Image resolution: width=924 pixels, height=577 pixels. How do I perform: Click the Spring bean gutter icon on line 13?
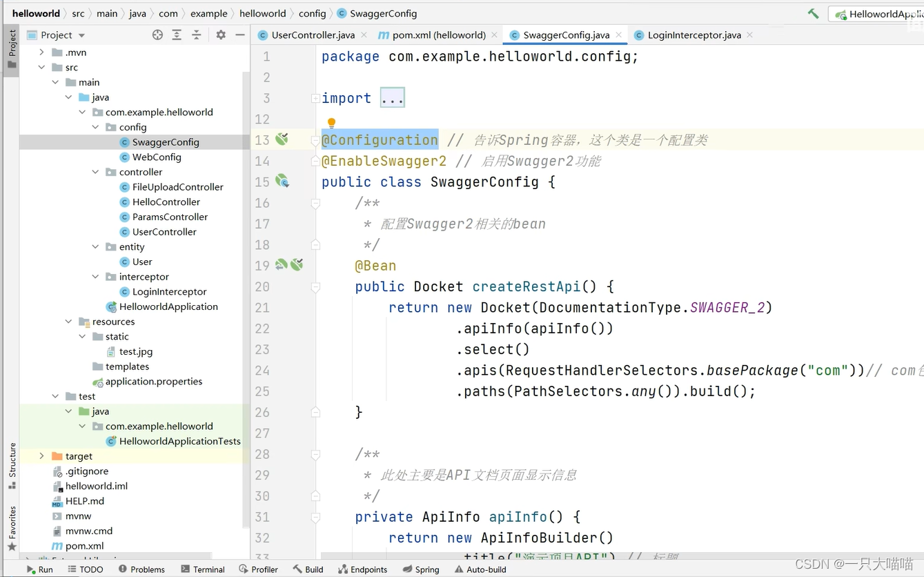click(x=282, y=139)
